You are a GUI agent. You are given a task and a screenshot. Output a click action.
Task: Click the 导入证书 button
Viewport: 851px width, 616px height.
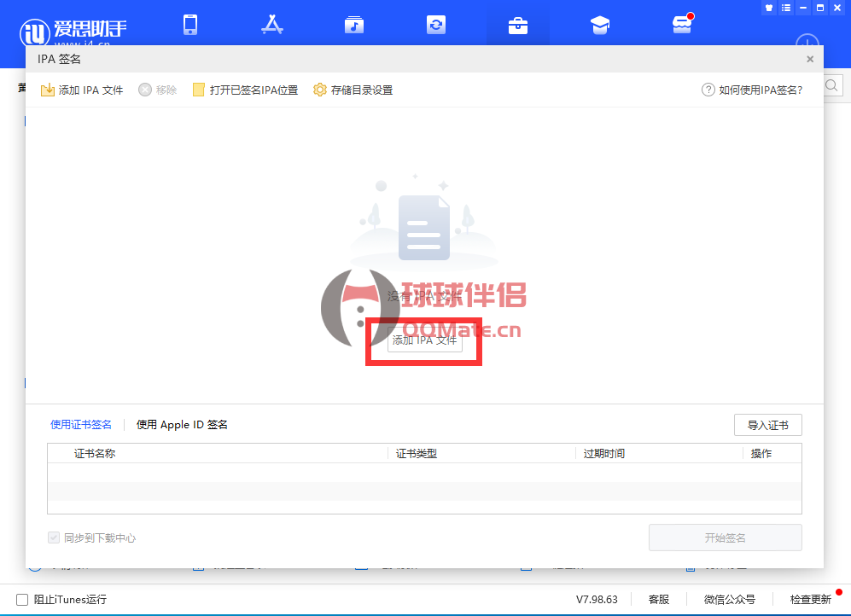point(767,424)
